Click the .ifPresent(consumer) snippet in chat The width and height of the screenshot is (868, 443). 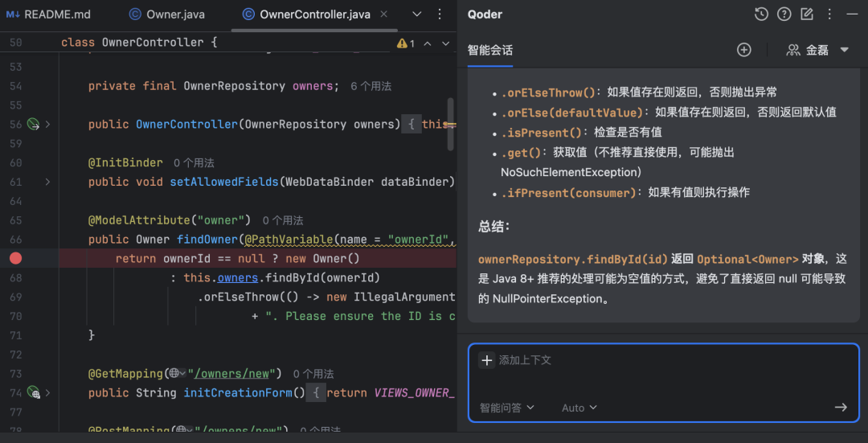pos(568,193)
